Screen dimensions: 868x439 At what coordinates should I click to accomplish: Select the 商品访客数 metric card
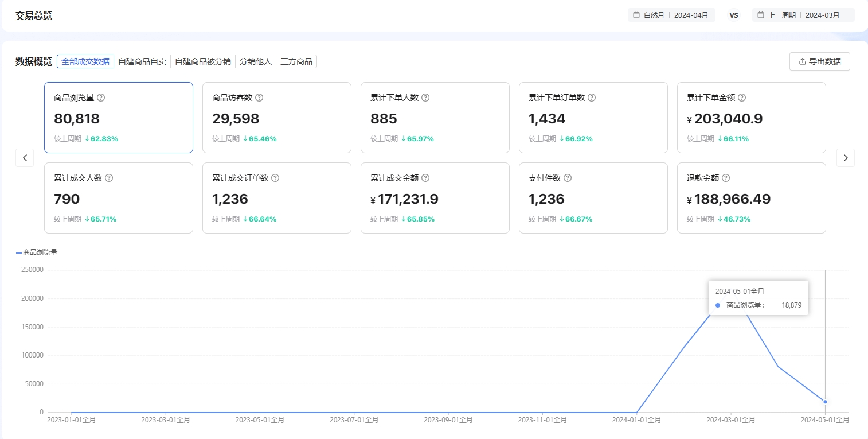tap(276, 118)
